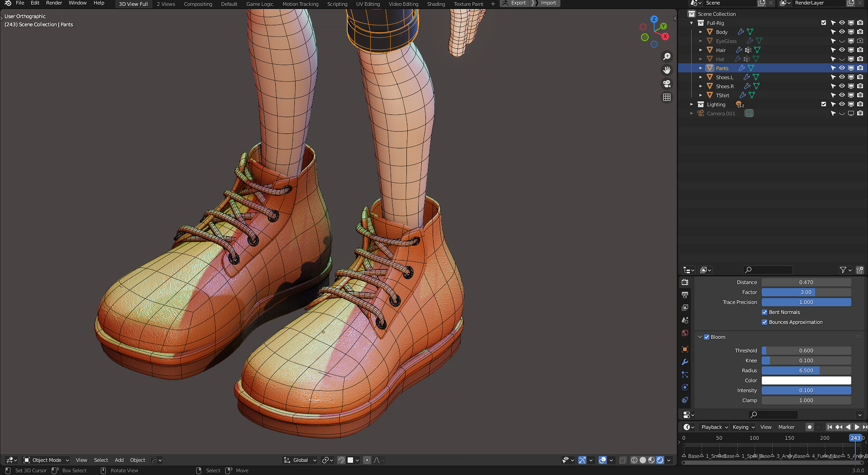Image resolution: width=868 pixels, height=475 pixels.
Task: Click the Bloom Color white swatch
Action: tap(806, 380)
